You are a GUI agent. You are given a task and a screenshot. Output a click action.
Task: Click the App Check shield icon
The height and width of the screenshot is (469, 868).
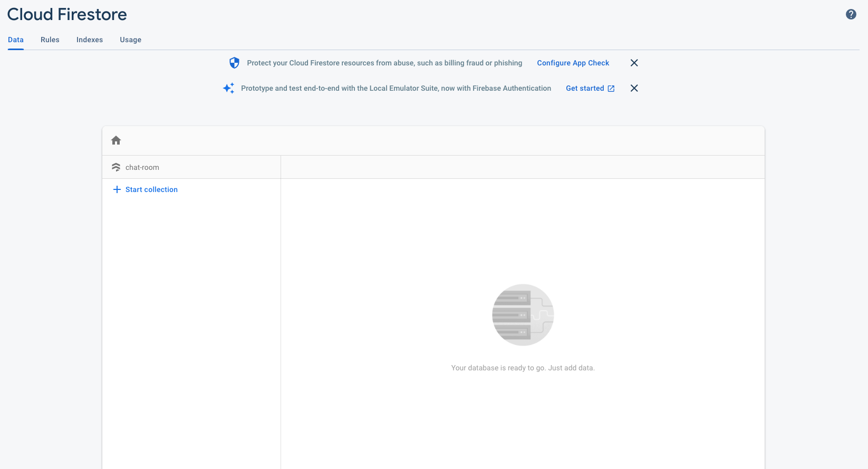235,63
